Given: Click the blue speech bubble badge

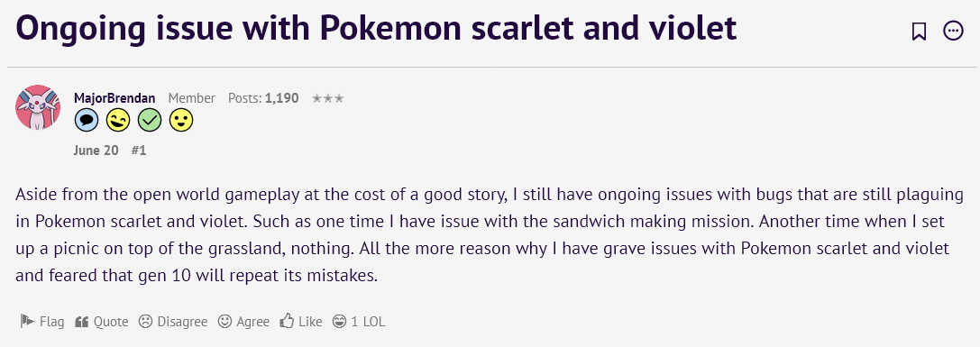Looking at the screenshot, I should click(87, 120).
